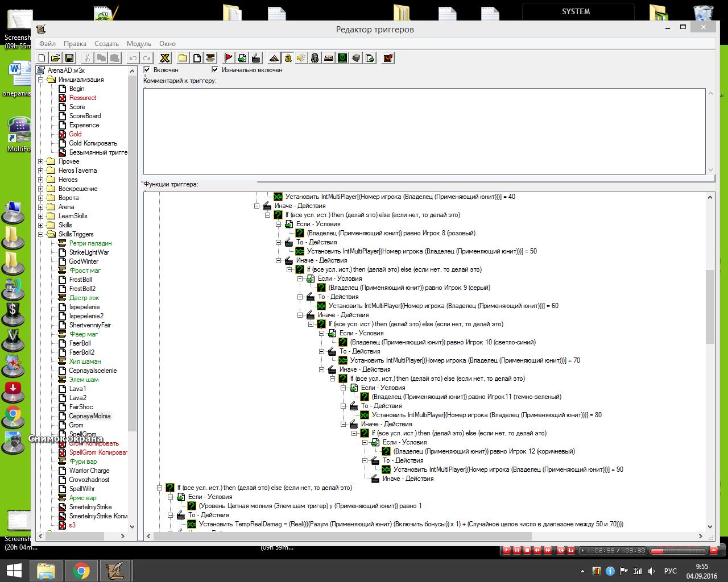Click inside the trigger comment text box
Image resolution: width=728 pixels, height=582 pixels.
pos(424,131)
